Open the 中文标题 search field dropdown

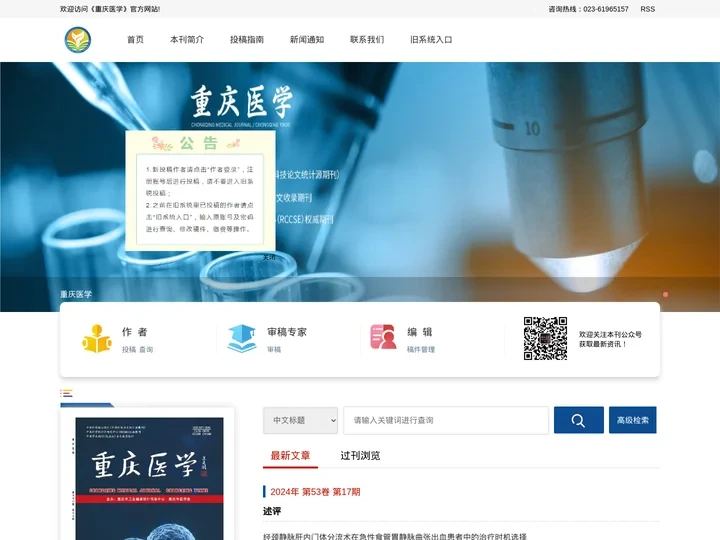click(300, 420)
